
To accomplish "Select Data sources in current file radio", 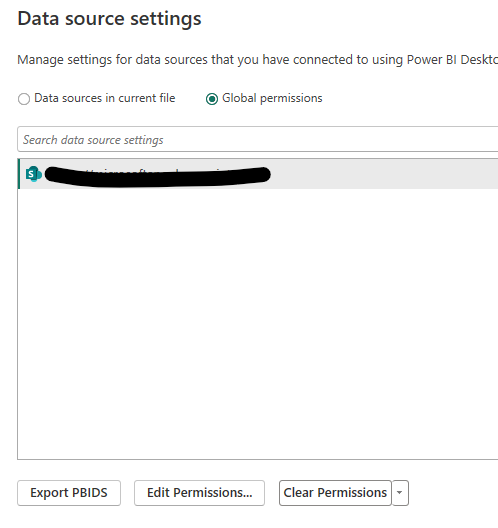I will [24, 99].
